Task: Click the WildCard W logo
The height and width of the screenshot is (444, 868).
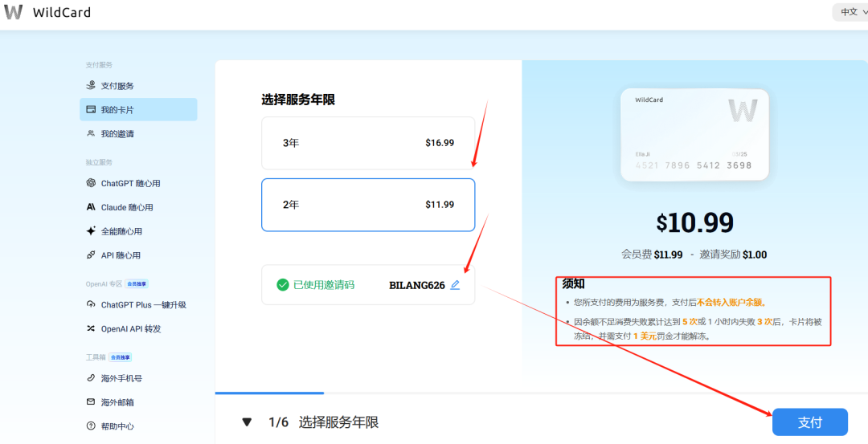Action: tap(14, 12)
